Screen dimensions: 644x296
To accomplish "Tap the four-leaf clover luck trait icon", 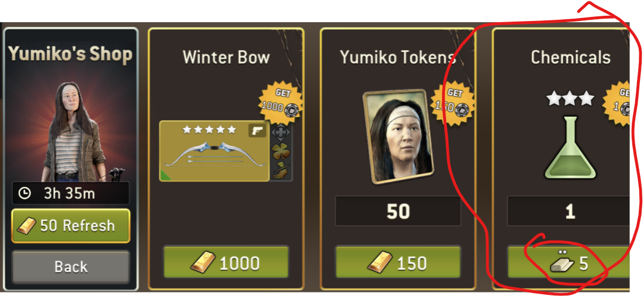I will tap(282, 150).
